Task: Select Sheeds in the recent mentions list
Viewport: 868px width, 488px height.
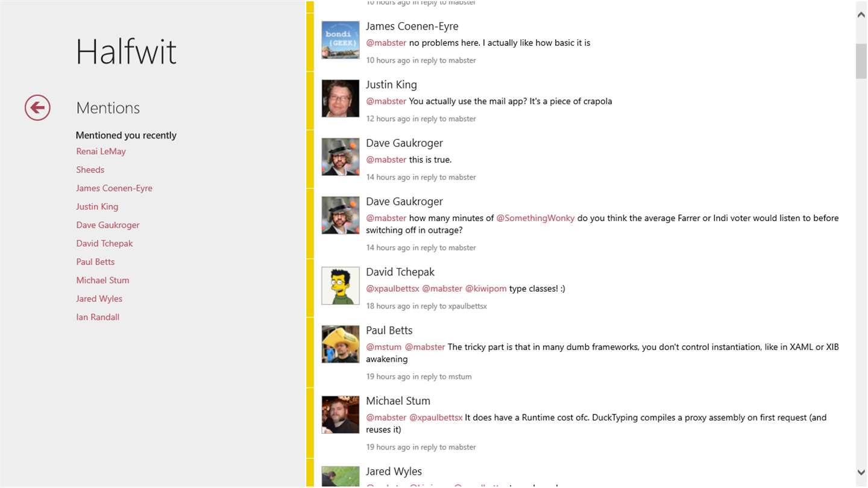Action: pyautogui.click(x=90, y=170)
